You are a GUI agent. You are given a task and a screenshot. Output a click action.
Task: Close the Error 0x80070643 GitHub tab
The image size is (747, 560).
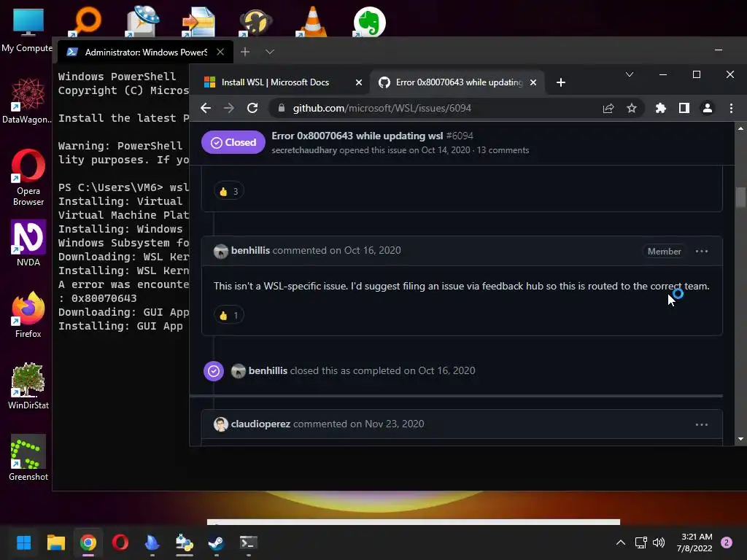(533, 82)
